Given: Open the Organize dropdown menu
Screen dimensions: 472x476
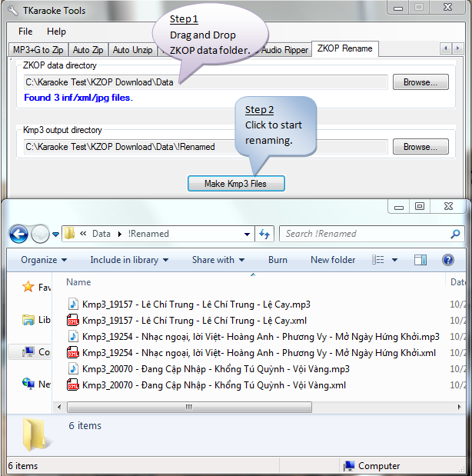Looking at the screenshot, I should pyautogui.click(x=43, y=260).
